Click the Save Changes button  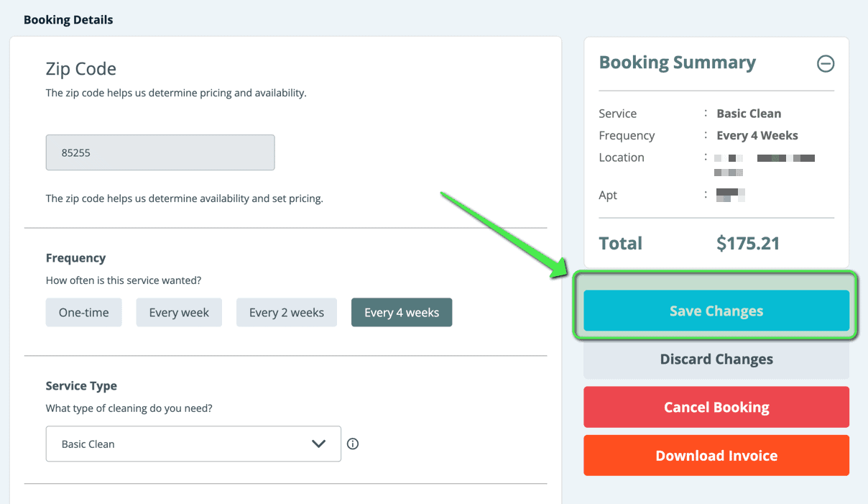[716, 311]
